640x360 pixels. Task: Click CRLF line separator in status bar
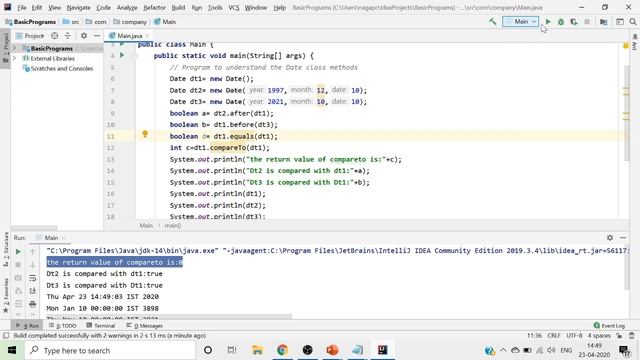554,336
